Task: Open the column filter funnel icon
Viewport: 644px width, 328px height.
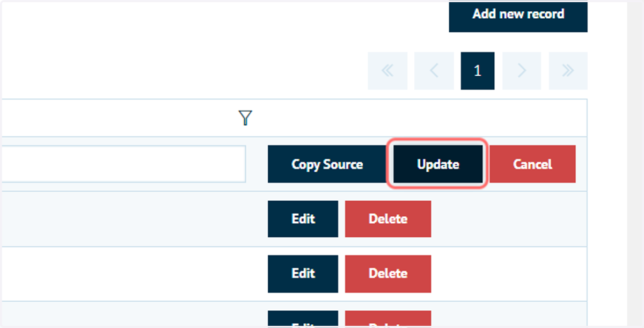Action: pos(245,118)
